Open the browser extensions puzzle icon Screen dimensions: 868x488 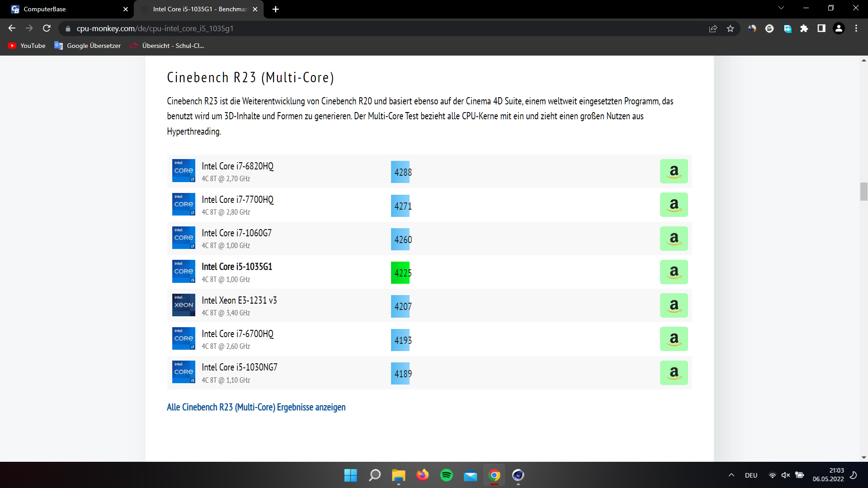804,28
